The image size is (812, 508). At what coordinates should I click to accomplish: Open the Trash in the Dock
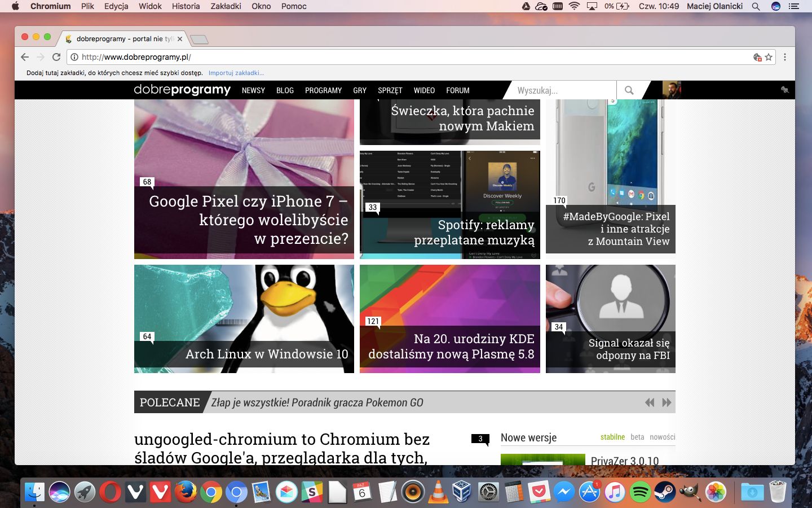click(778, 492)
